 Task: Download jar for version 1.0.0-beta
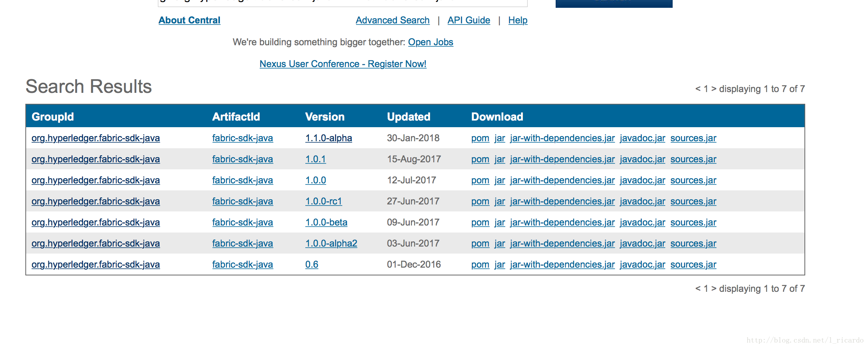coord(500,222)
